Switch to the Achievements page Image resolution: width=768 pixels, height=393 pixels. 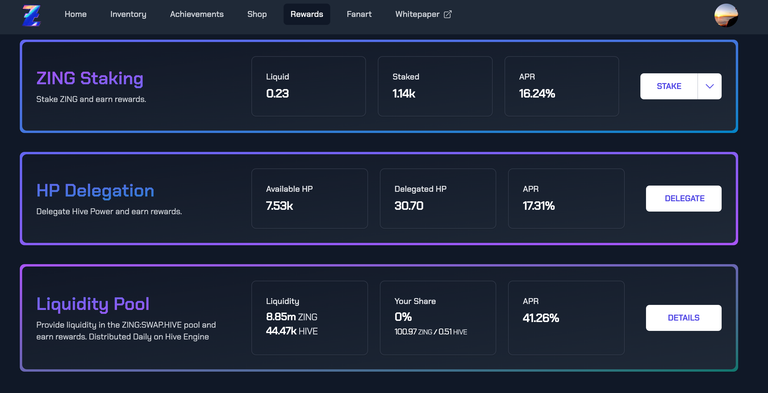coord(197,14)
